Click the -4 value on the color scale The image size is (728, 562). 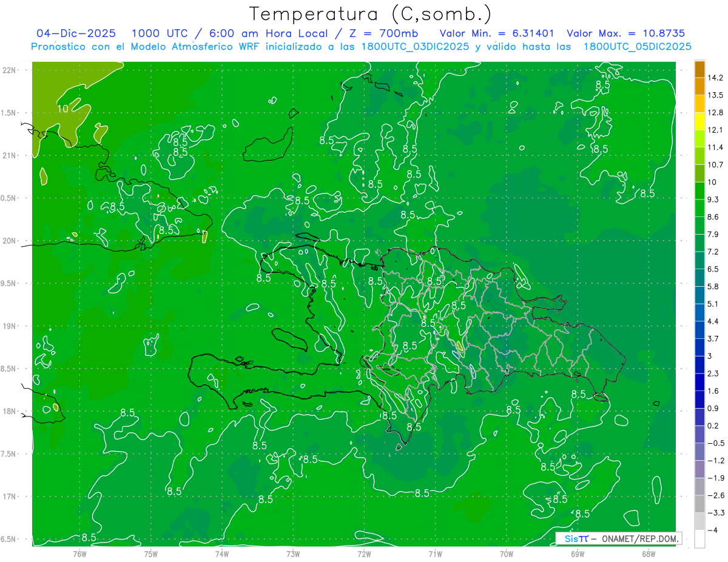(x=713, y=530)
